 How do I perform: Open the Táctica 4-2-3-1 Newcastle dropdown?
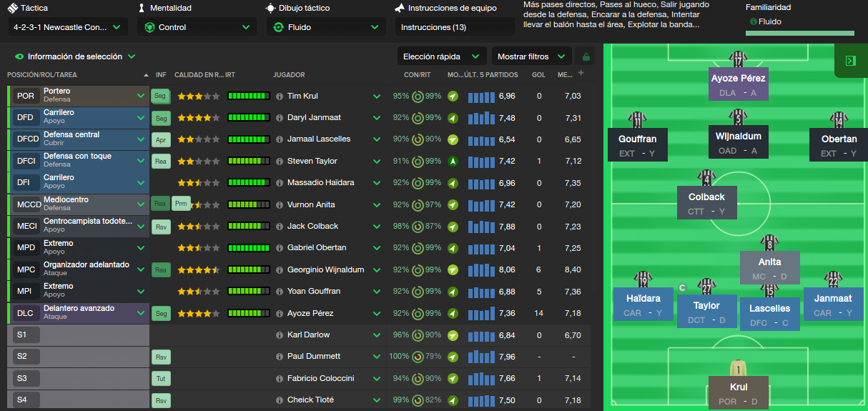(x=69, y=27)
